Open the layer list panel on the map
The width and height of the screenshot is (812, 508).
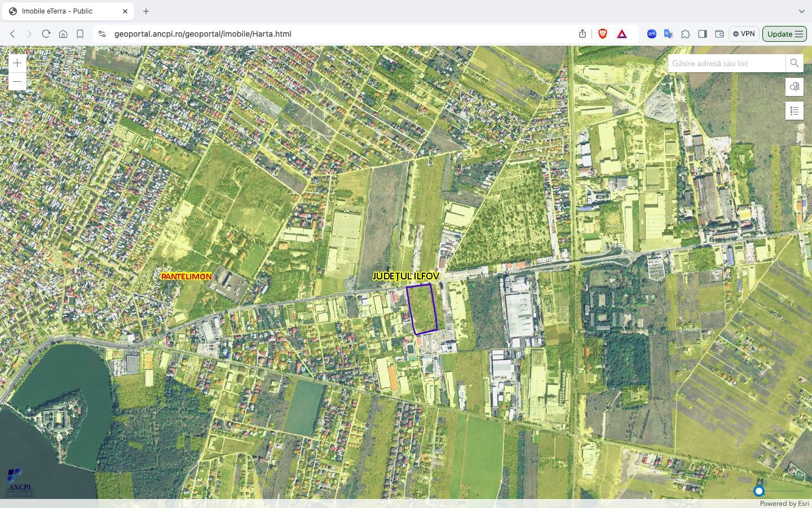click(794, 111)
